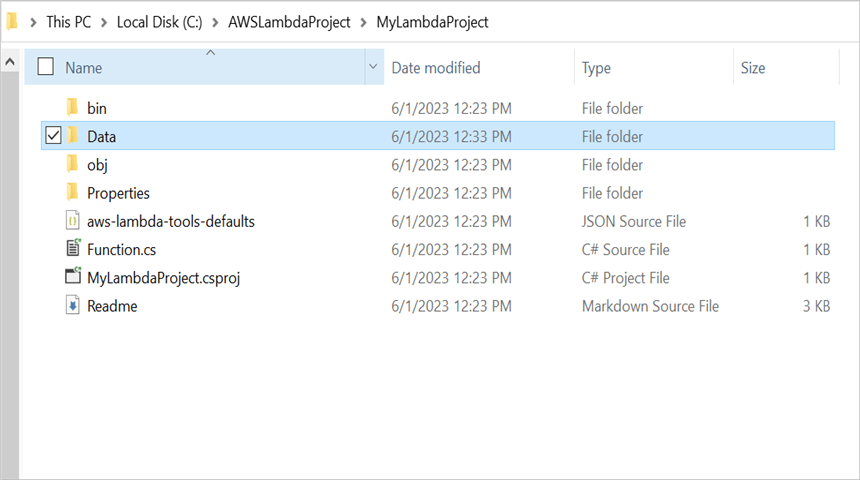The height and width of the screenshot is (480, 860).
Task: Toggle the select-all checkbox in header
Action: tap(45, 67)
